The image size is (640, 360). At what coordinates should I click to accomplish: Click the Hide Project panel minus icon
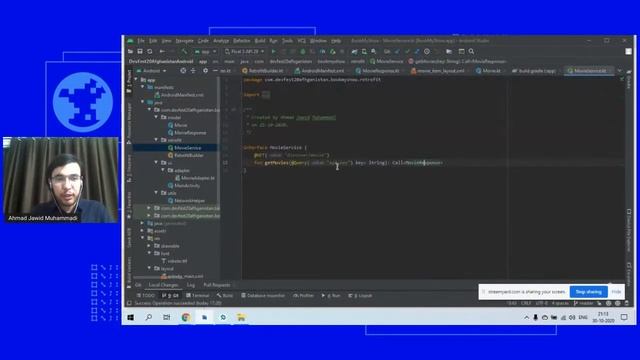click(215, 71)
